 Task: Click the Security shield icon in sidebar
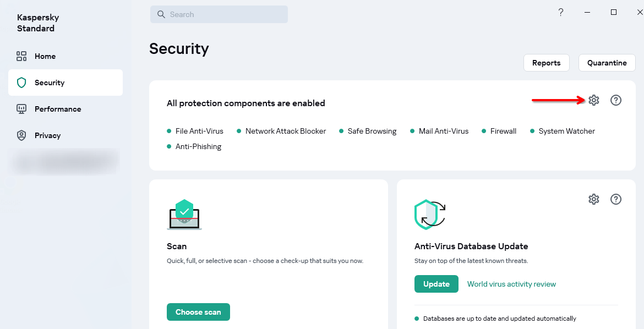click(x=21, y=83)
